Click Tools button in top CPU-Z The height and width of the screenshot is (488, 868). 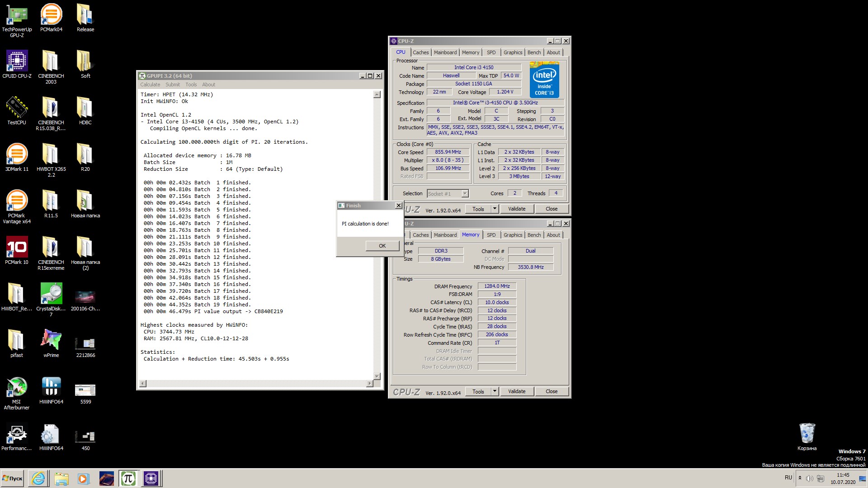tap(478, 209)
